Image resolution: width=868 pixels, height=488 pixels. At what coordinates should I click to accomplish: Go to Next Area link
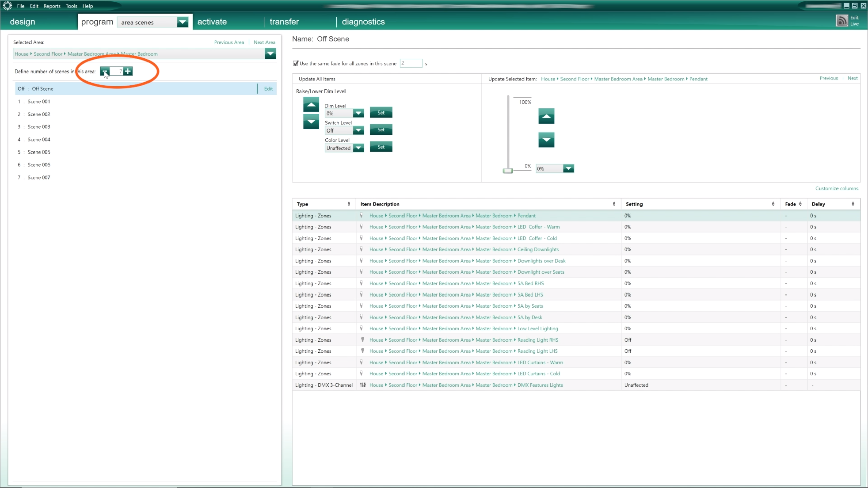[264, 42]
